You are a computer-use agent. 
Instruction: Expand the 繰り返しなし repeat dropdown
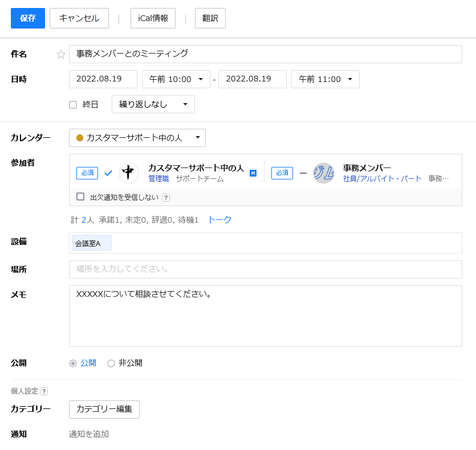(x=153, y=105)
